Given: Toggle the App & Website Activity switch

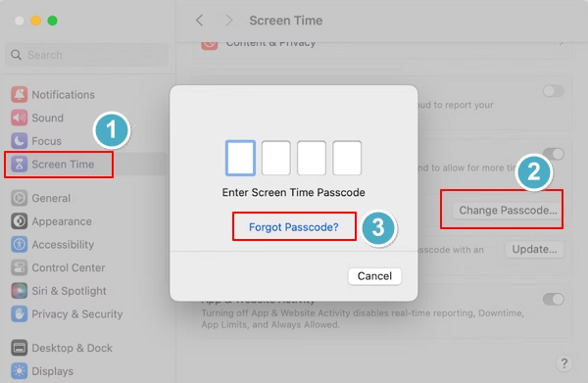Looking at the screenshot, I should pos(553,299).
